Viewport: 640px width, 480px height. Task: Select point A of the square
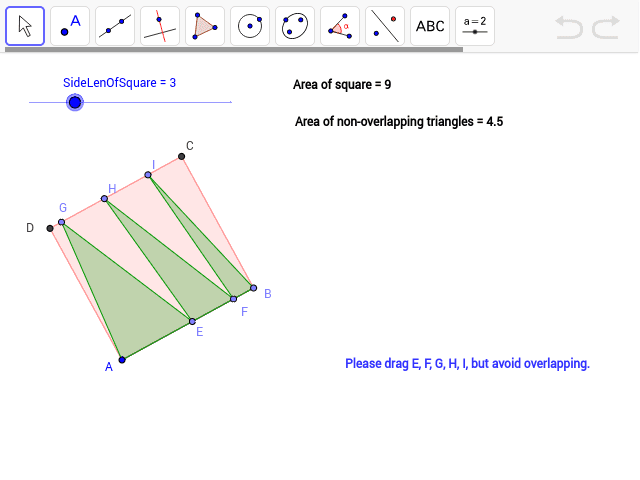122,360
